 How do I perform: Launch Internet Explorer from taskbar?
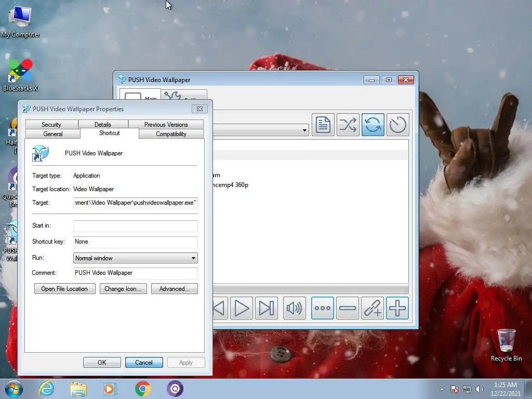pyautogui.click(x=46, y=389)
